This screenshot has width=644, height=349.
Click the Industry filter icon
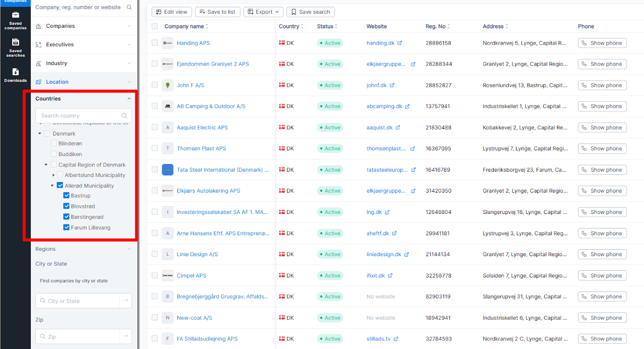(39, 64)
